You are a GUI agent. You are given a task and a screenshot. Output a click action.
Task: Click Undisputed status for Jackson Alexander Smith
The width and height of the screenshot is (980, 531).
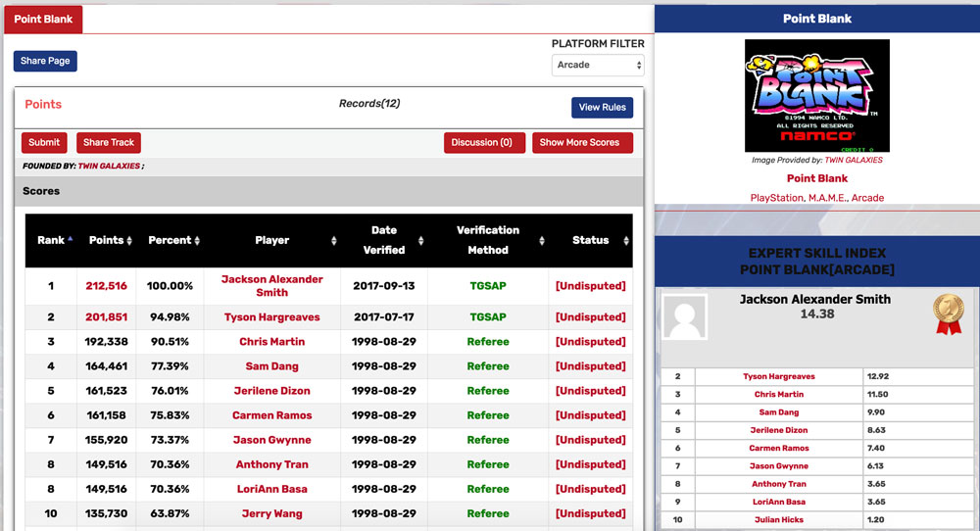tap(591, 286)
